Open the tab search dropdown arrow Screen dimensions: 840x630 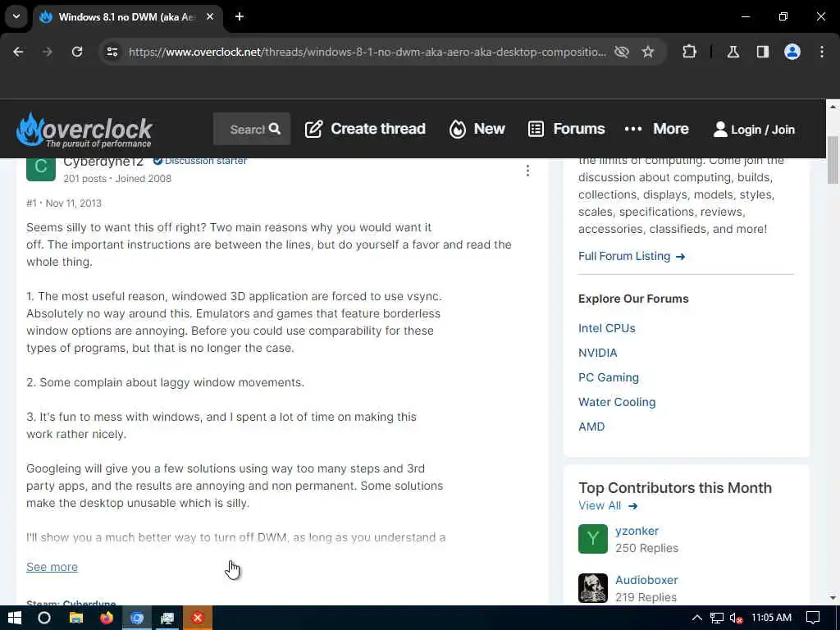[16, 16]
